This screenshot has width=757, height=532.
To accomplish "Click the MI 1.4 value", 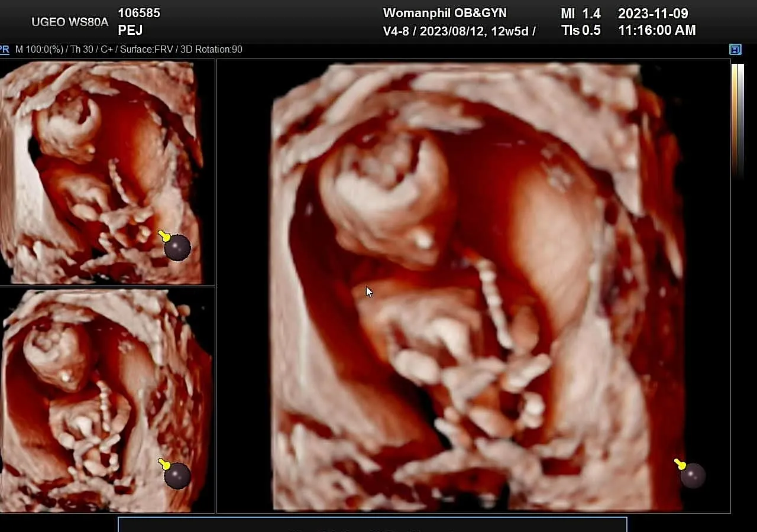I will 580,13.
